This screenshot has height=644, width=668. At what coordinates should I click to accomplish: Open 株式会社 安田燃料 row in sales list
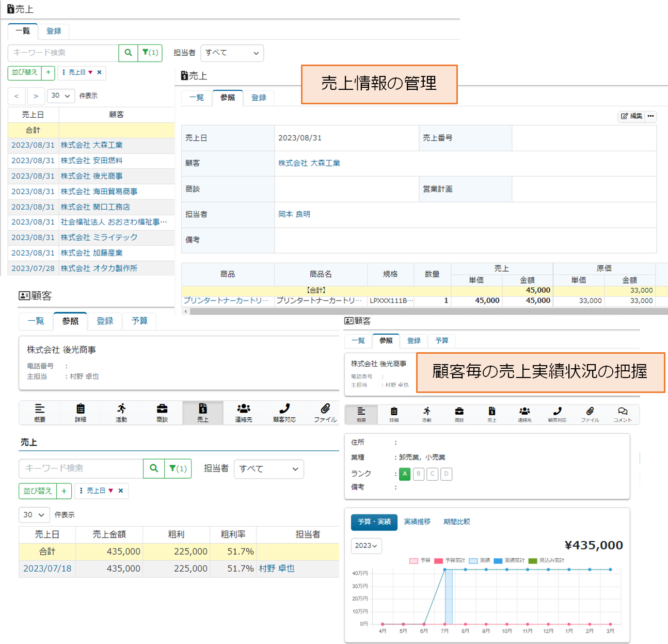pos(91,161)
